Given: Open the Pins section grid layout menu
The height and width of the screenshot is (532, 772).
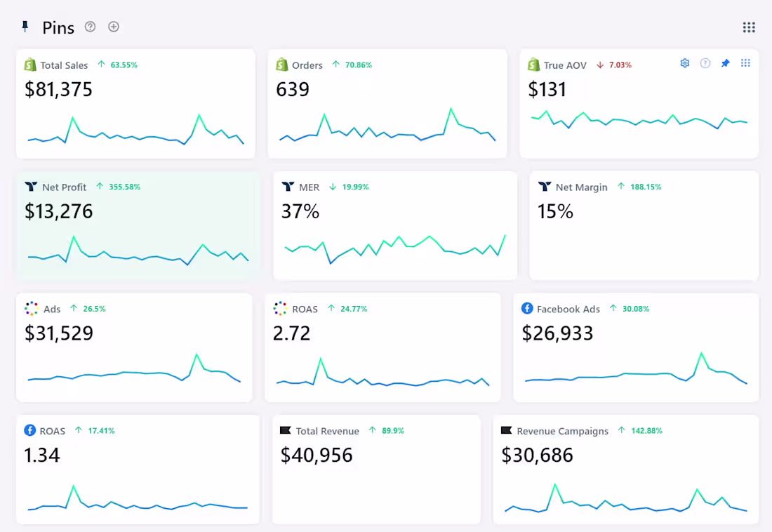Looking at the screenshot, I should [749, 27].
